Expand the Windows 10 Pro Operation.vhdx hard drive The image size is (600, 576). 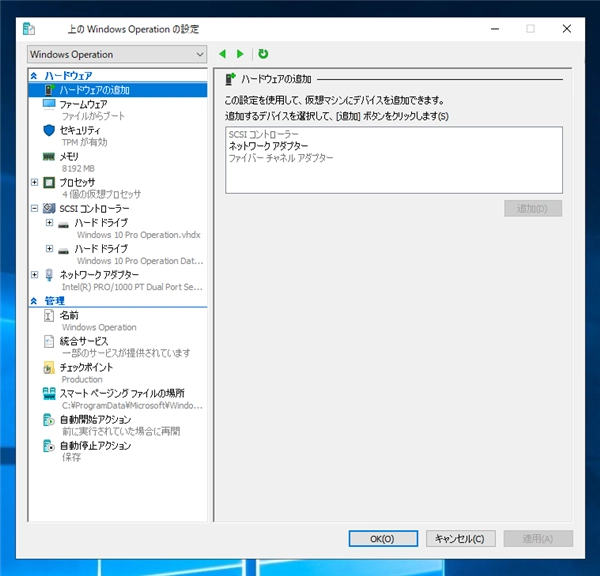49,222
